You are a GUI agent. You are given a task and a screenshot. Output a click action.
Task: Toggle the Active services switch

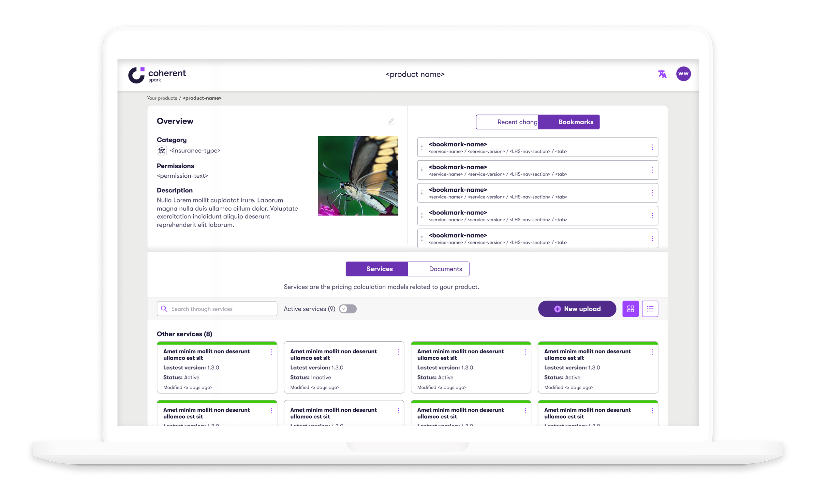(x=348, y=309)
